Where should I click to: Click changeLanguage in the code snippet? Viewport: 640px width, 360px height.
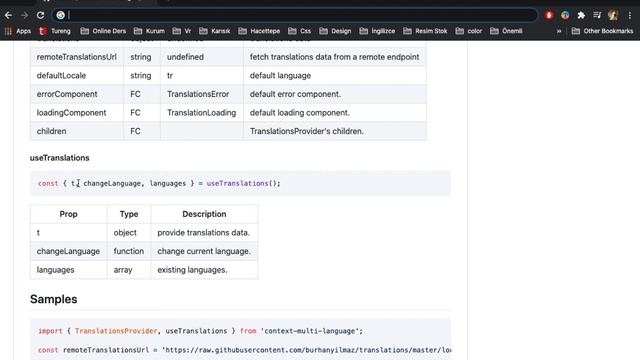point(112,183)
